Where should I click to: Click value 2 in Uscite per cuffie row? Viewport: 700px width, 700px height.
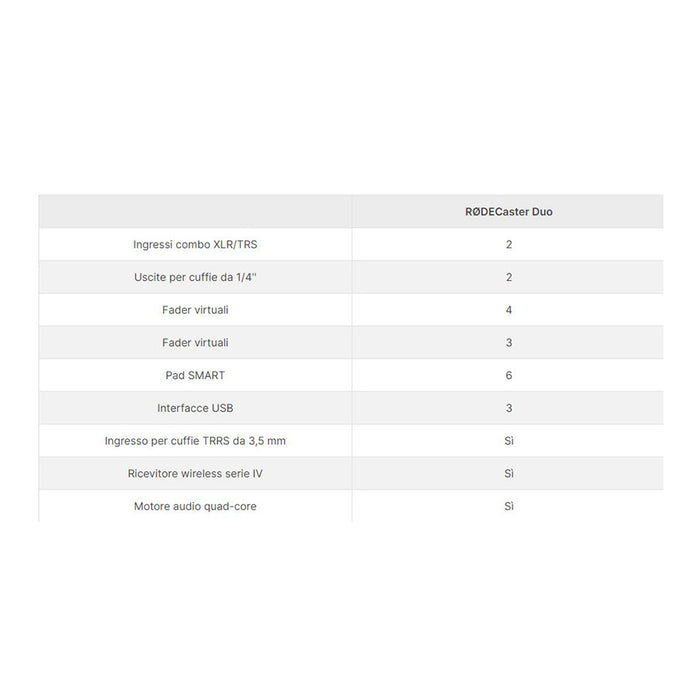(509, 277)
